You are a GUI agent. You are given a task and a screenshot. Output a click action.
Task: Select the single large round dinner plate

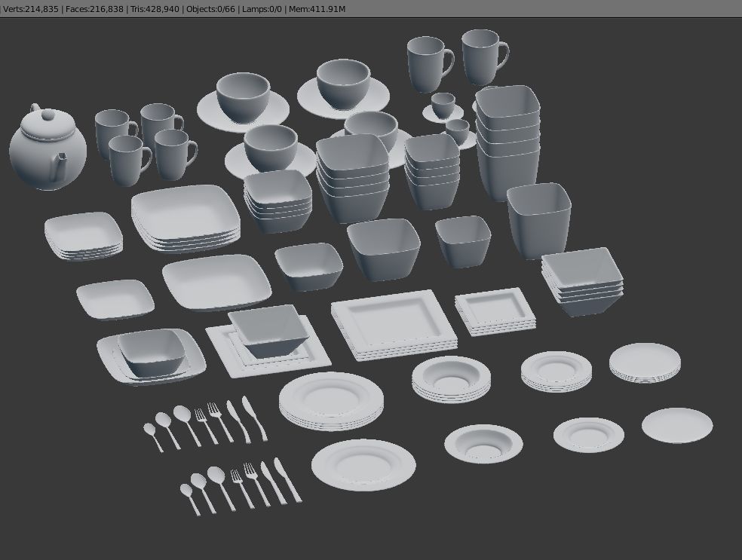[363, 464]
